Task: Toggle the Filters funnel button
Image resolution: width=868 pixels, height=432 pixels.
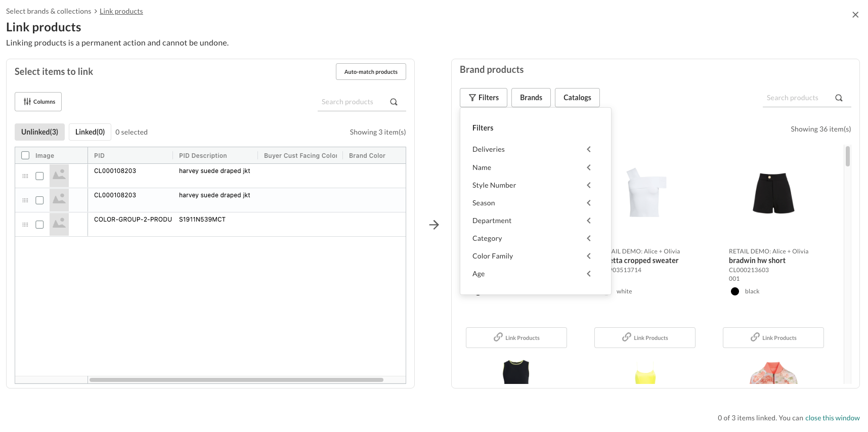Action: coord(484,98)
